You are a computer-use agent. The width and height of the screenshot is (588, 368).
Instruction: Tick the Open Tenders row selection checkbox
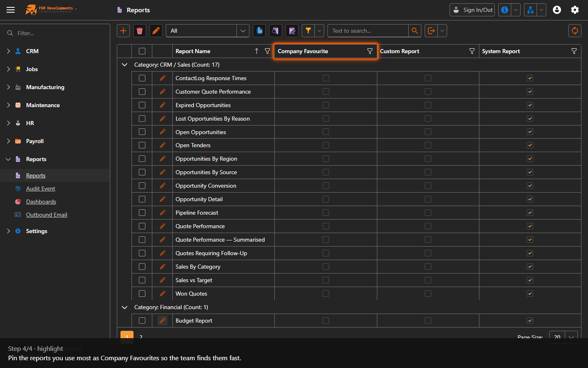tap(142, 145)
